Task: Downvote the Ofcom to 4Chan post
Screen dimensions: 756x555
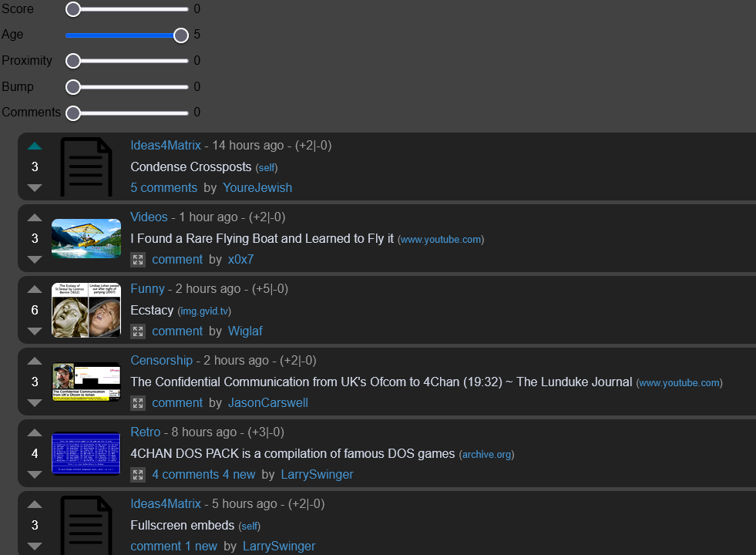Action: [x=35, y=402]
